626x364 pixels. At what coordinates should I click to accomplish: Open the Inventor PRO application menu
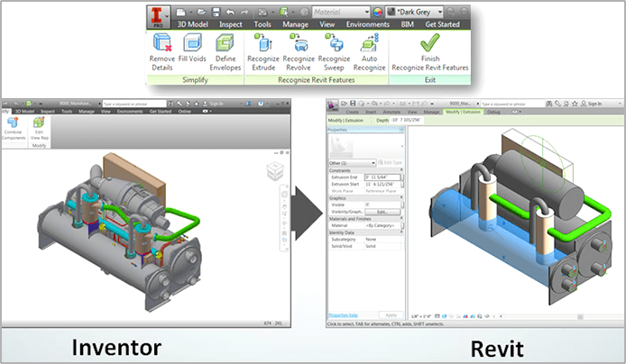tap(159, 17)
